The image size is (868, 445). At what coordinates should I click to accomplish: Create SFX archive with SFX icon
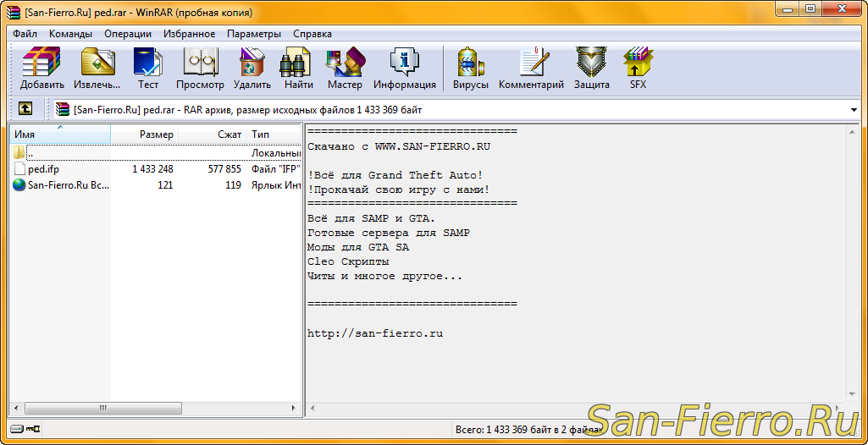click(638, 68)
